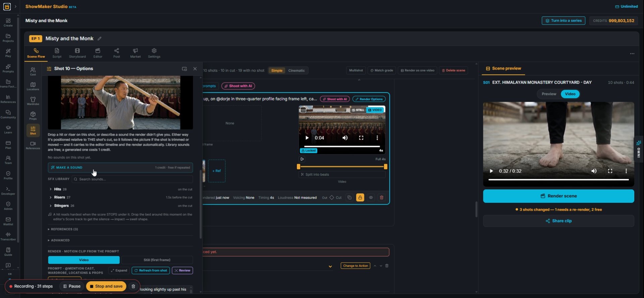Open Prompts in the left sidebar

click(8, 68)
